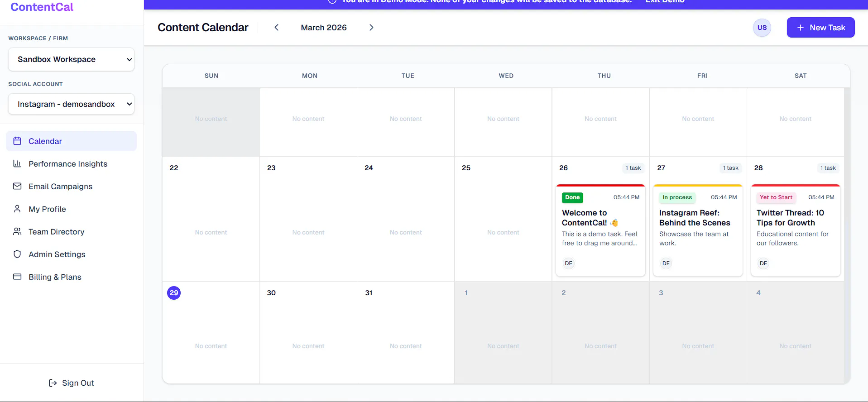Open the Twitter Thread: 10 Tips card

(x=796, y=230)
